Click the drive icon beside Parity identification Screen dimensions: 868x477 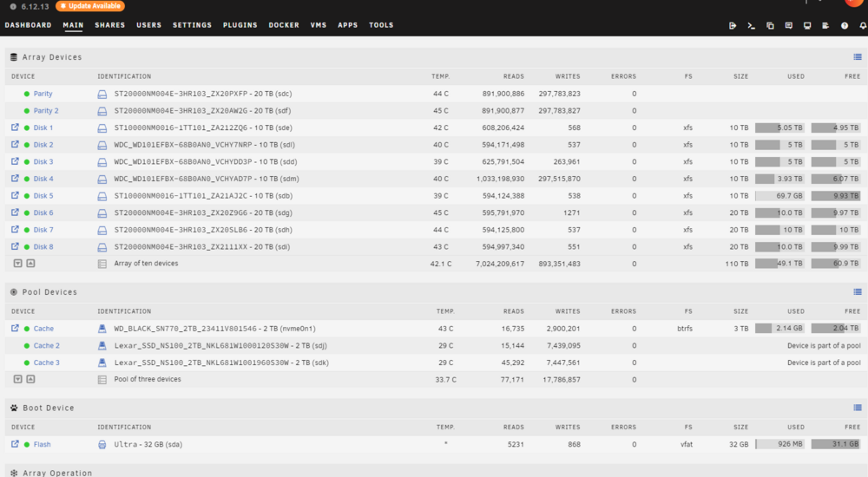tap(102, 94)
